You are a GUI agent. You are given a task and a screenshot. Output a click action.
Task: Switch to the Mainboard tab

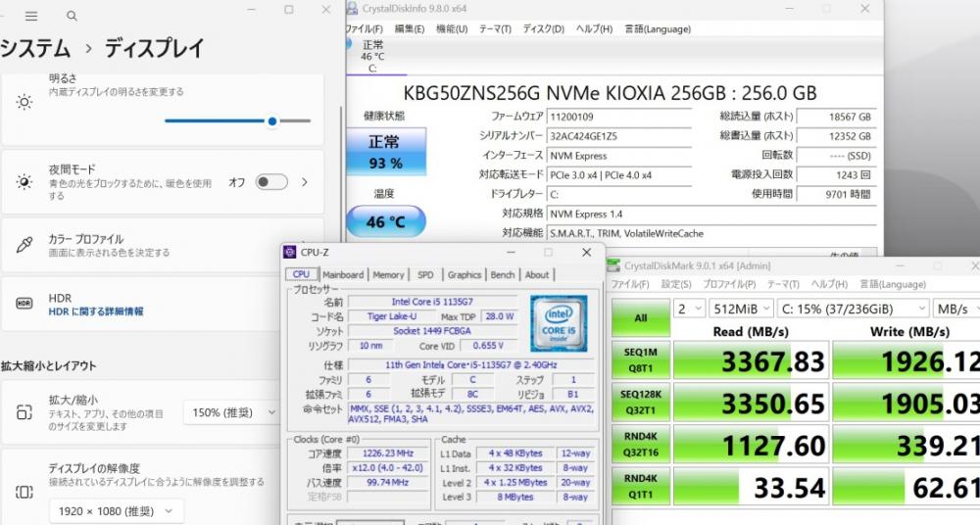[343, 274]
